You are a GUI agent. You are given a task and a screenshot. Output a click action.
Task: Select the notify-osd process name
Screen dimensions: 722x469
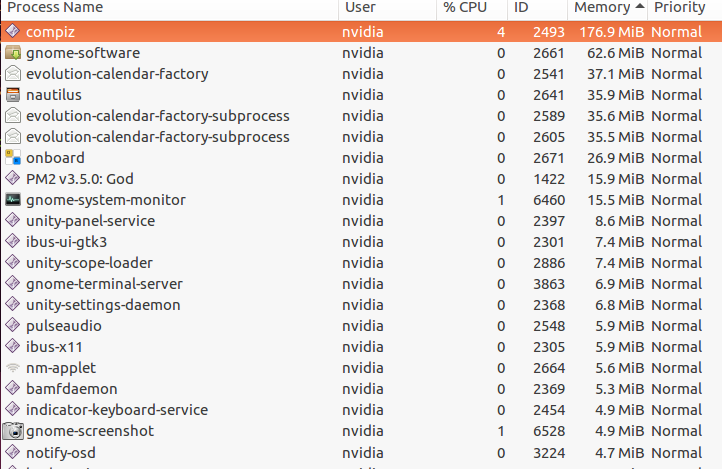coord(61,453)
